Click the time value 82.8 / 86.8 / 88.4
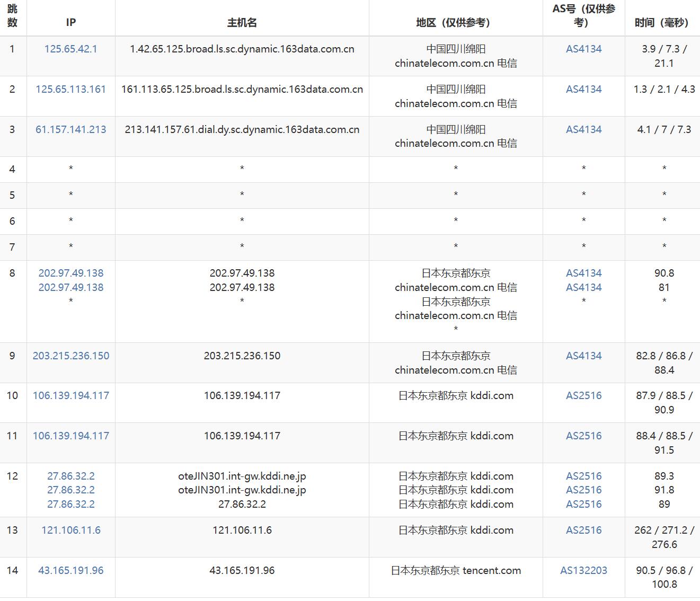The width and height of the screenshot is (700, 601). (664, 363)
